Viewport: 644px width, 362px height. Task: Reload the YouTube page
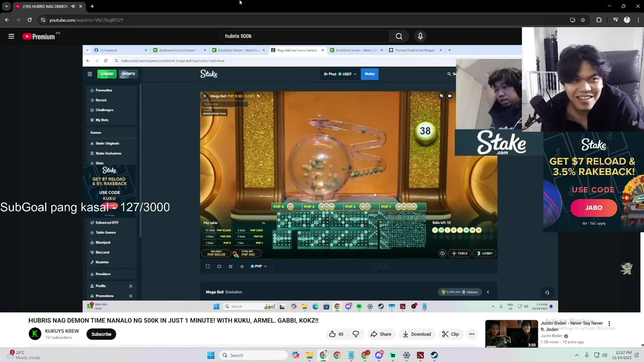click(30, 20)
